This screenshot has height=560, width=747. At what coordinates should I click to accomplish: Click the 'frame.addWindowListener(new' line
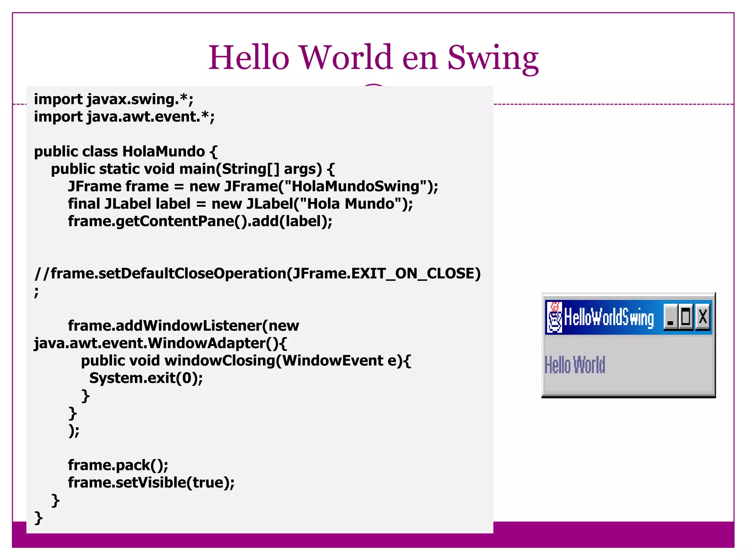point(183,326)
